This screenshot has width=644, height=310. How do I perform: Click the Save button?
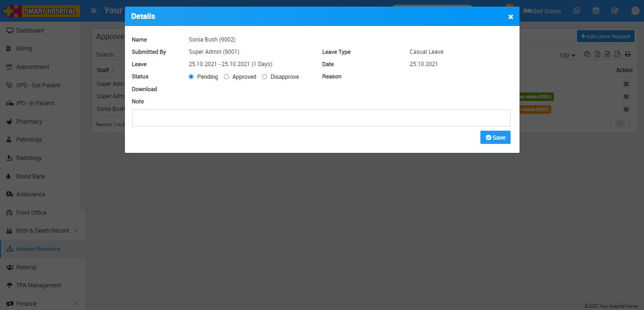(495, 137)
